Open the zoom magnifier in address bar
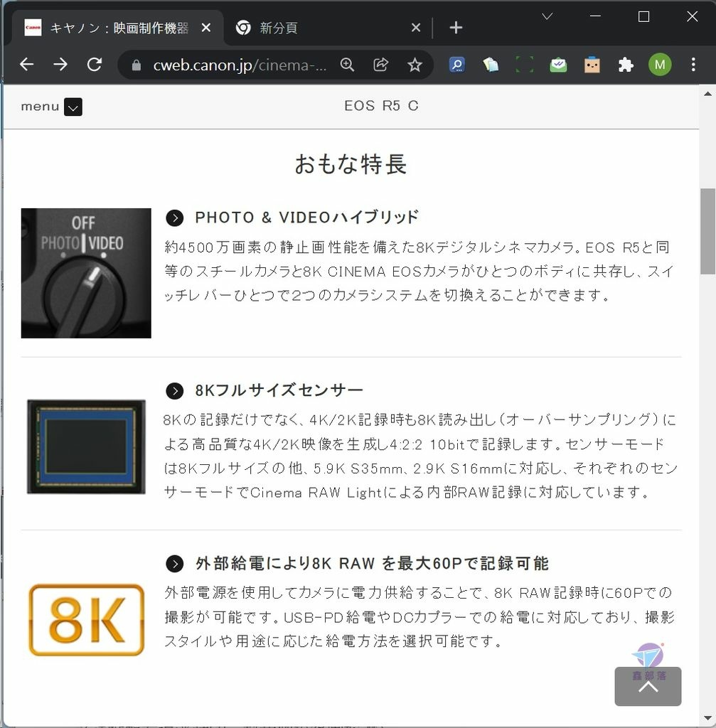Viewport: 716px width, 728px height. [x=347, y=65]
